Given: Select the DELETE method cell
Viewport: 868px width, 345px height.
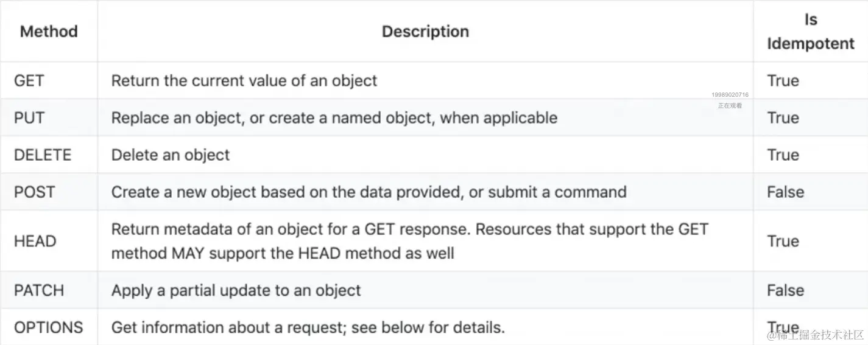Looking at the screenshot, I should 43,155.
